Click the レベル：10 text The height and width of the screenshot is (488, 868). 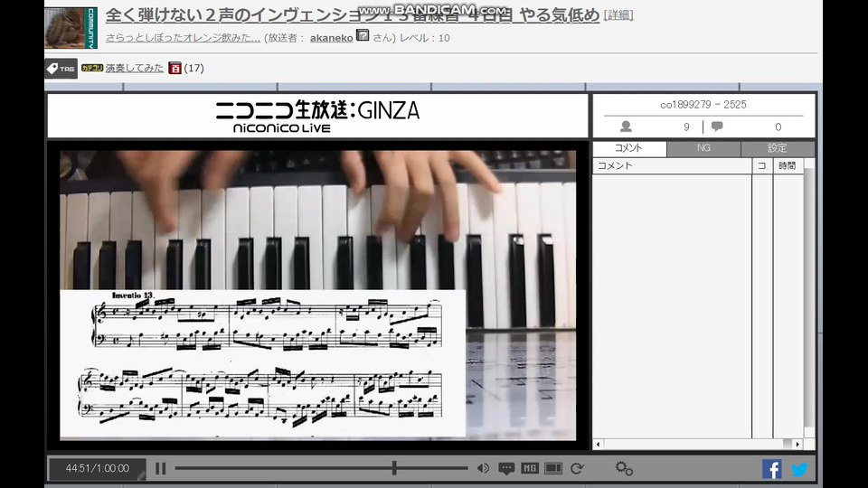tap(425, 38)
